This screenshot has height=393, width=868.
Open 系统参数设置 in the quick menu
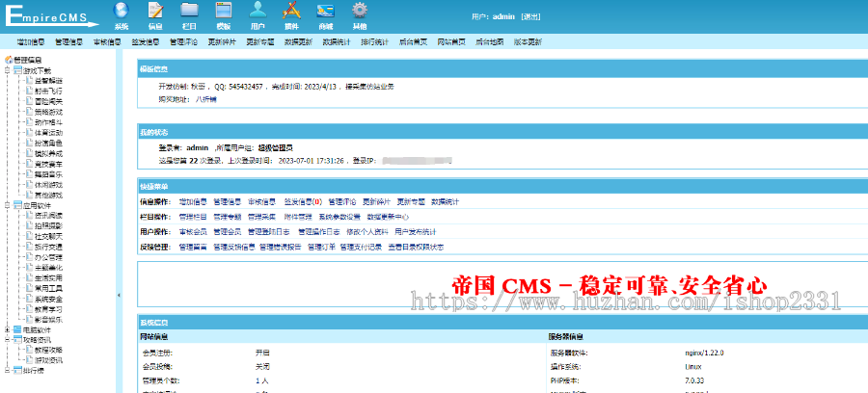click(x=339, y=217)
